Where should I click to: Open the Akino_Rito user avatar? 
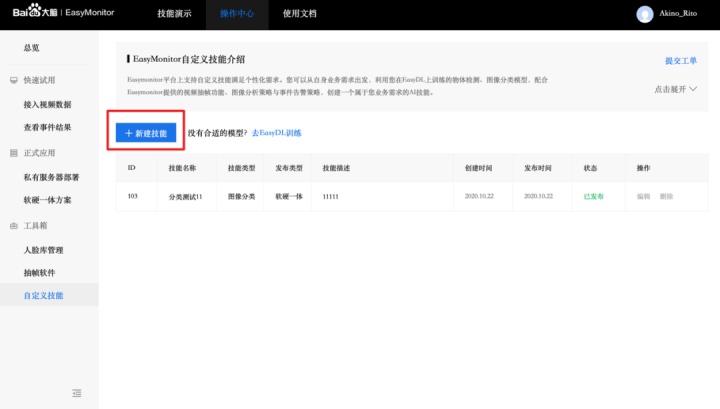click(x=645, y=14)
